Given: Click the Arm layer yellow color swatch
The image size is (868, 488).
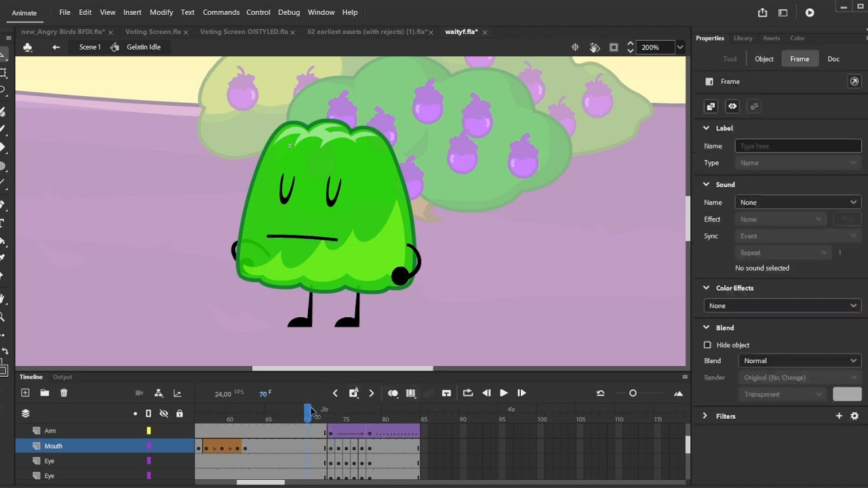Looking at the screenshot, I should tap(149, 430).
